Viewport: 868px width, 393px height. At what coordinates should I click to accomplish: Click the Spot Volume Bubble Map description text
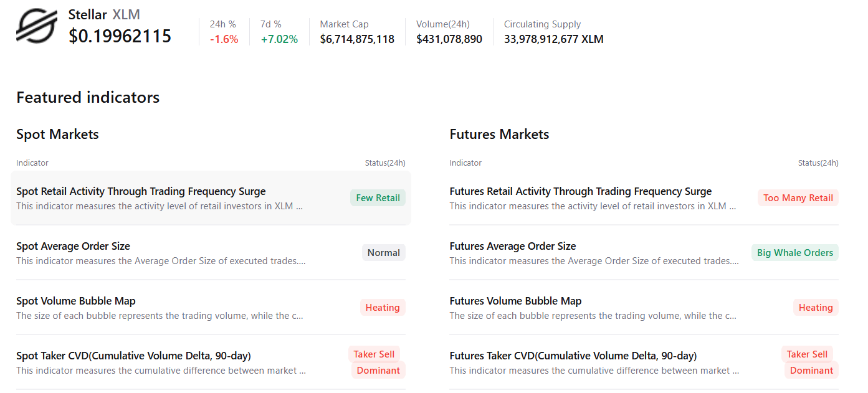pos(160,316)
